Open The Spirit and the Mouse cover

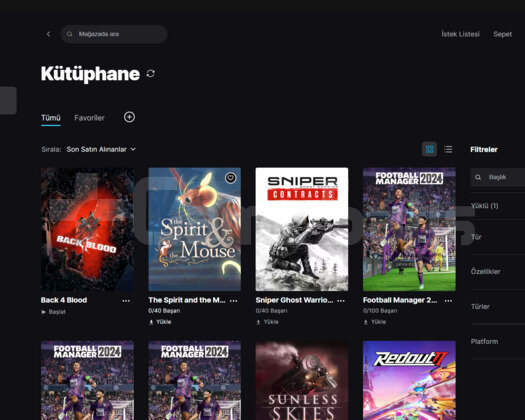coord(195,229)
